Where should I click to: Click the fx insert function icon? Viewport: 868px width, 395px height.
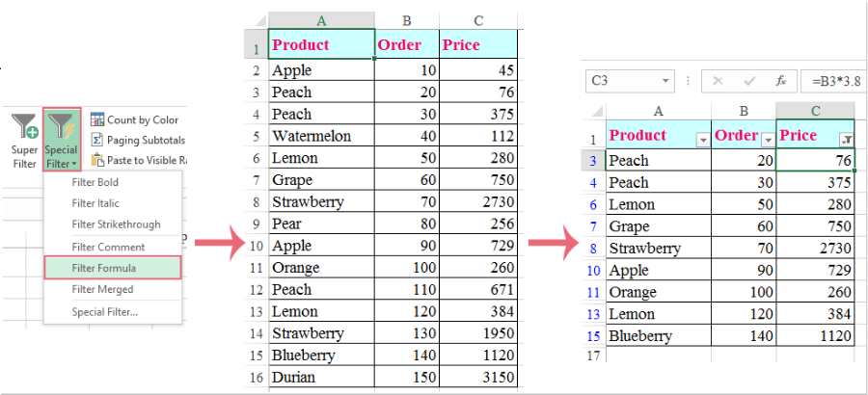(x=781, y=81)
